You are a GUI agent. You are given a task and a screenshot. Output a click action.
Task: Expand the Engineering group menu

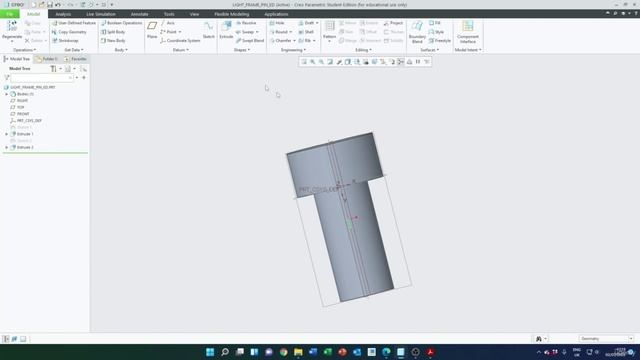point(293,50)
